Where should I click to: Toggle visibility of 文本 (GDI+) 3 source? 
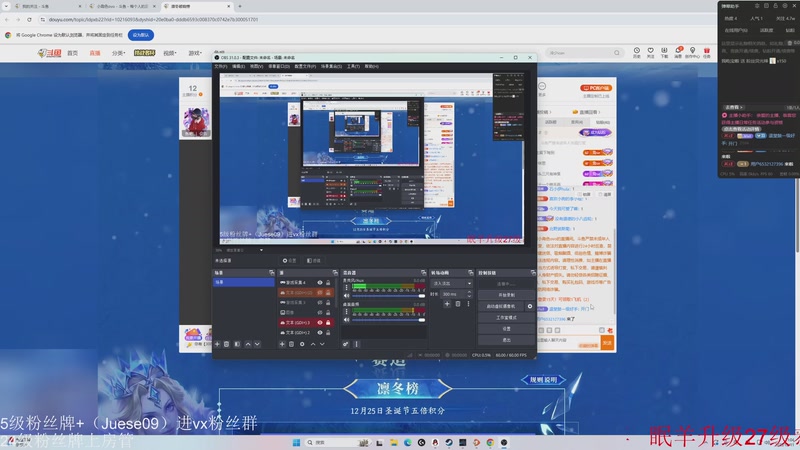point(320,322)
